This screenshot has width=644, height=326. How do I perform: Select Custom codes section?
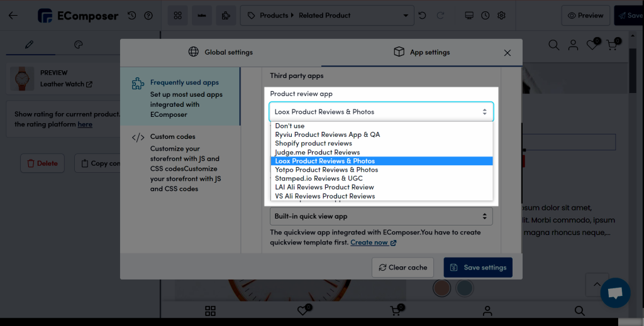tap(180, 163)
